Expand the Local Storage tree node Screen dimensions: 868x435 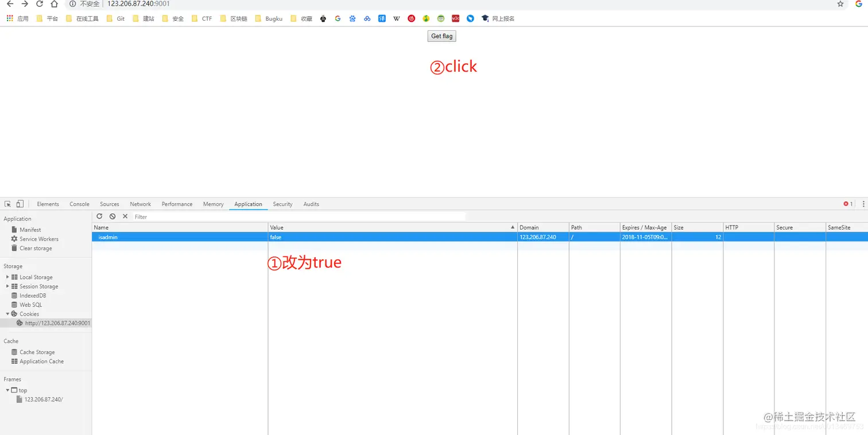7,277
